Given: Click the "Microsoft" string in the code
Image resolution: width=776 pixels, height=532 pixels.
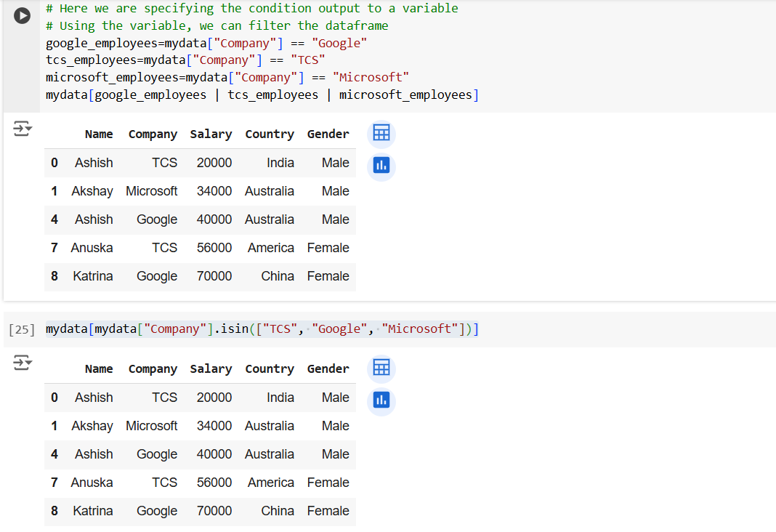Looking at the screenshot, I should coord(371,77).
